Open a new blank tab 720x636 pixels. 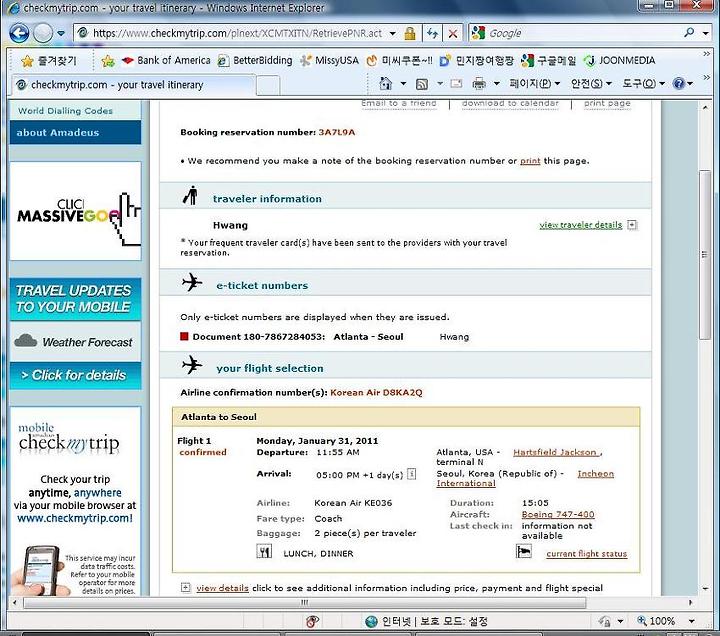click(x=268, y=85)
